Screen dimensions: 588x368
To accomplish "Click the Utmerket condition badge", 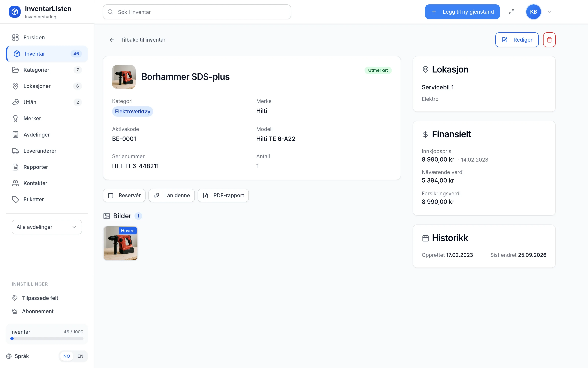I will pyautogui.click(x=378, y=70).
